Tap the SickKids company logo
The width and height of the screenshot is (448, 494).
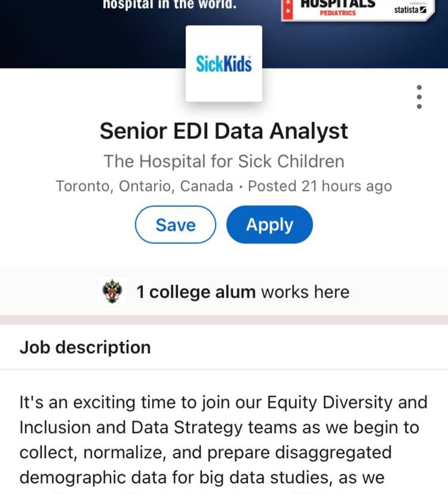pyautogui.click(x=224, y=64)
